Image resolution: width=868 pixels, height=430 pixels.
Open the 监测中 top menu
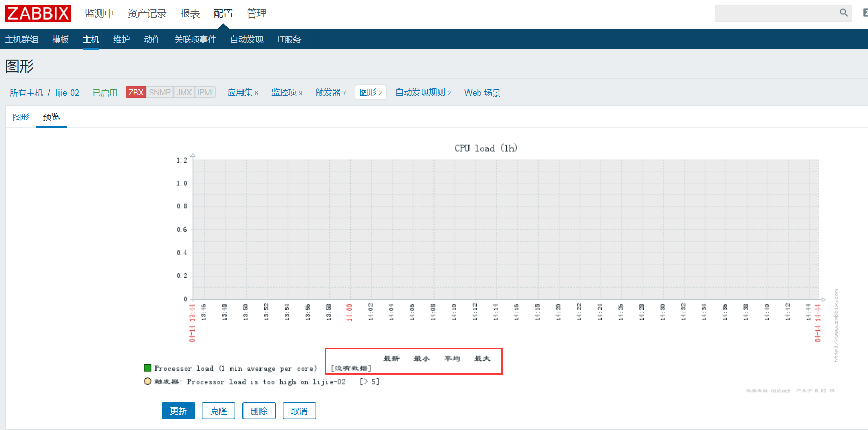coord(99,13)
